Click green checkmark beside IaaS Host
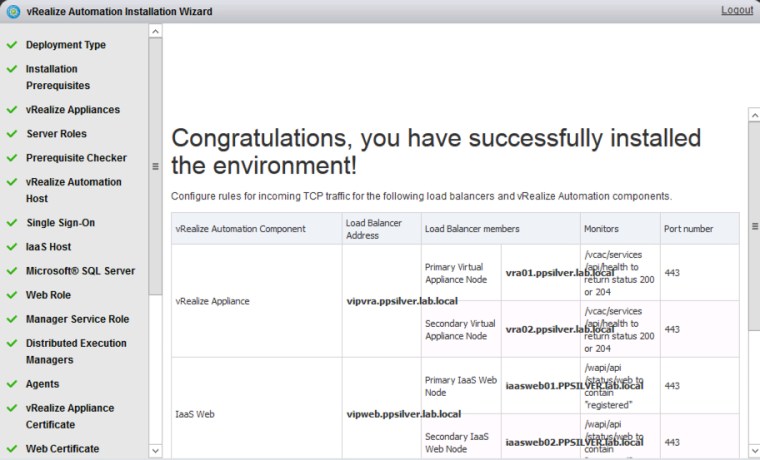This screenshot has width=760, height=460. (12, 247)
